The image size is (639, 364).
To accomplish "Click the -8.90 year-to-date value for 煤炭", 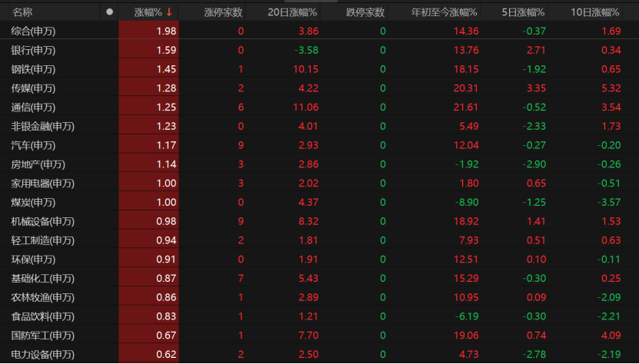I will (467, 203).
